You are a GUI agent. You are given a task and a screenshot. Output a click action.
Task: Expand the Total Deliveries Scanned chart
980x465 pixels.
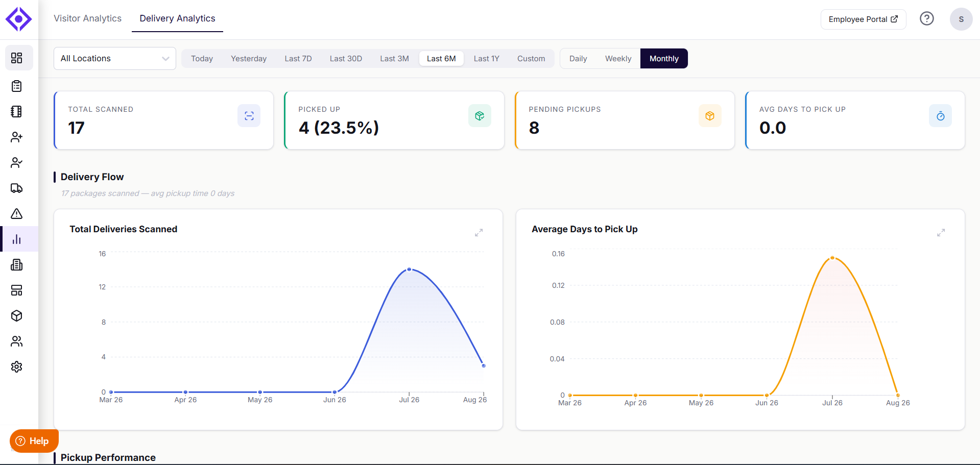click(479, 233)
